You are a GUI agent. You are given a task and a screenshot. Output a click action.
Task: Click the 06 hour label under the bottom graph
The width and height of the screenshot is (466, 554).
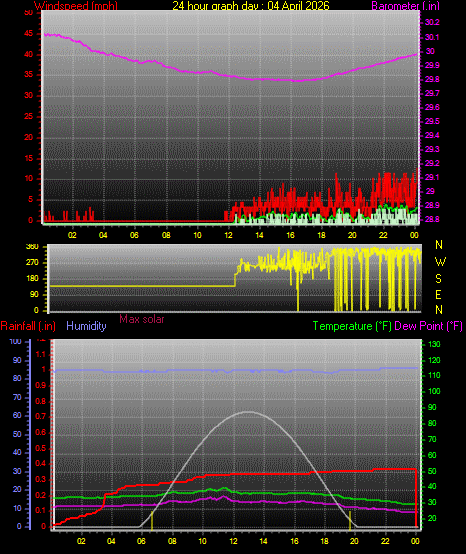pos(141,541)
